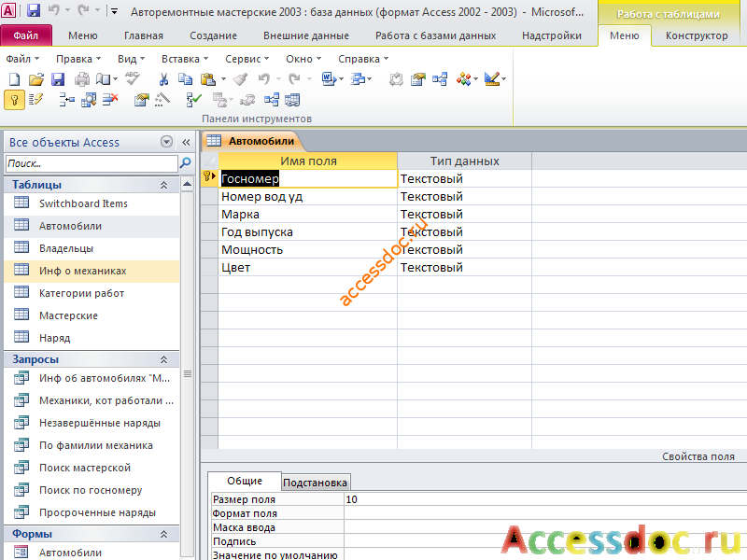This screenshot has width=747, height=560.
Task: Open the Сервис menu dropdown
Action: (247, 59)
